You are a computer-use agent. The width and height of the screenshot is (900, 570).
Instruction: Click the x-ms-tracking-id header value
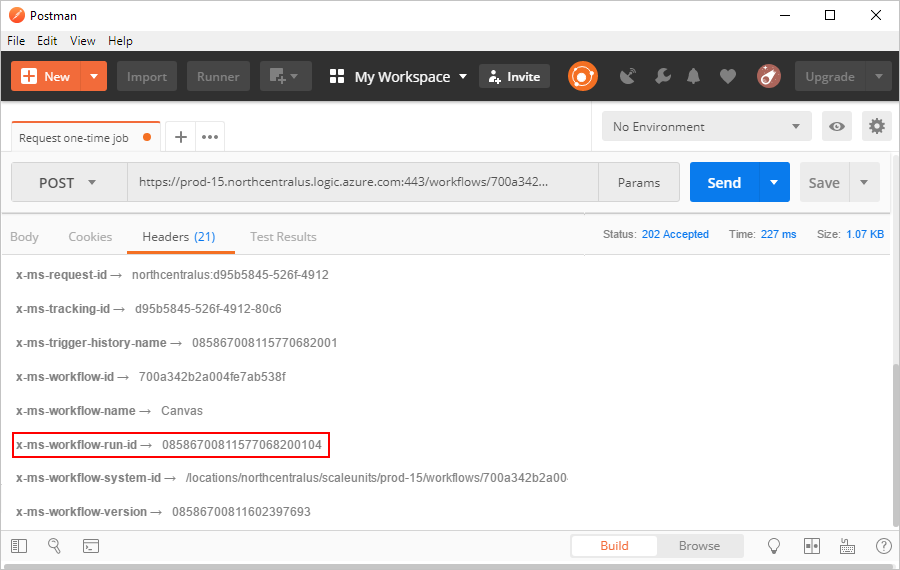(x=208, y=309)
